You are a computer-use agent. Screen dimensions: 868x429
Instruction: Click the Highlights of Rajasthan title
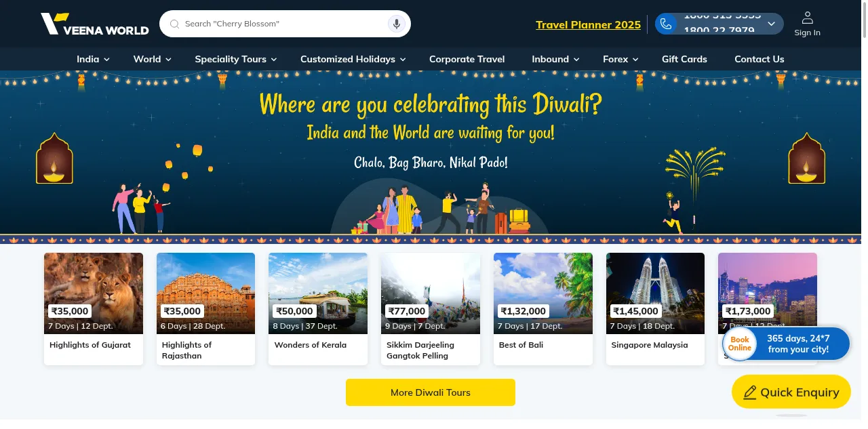tap(186, 350)
